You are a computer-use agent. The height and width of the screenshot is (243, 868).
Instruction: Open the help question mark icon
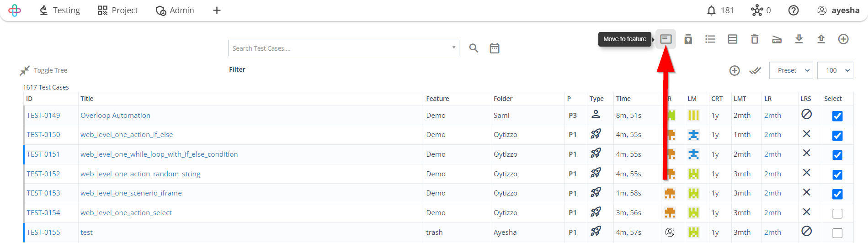[793, 11]
